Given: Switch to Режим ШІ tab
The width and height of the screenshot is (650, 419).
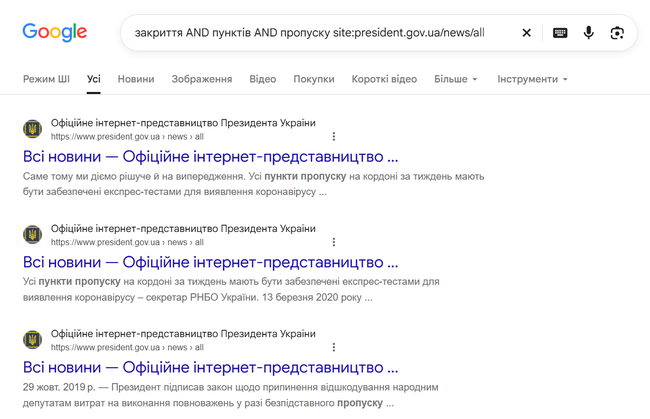Looking at the screenshot, I should click(x=46, y=79).
